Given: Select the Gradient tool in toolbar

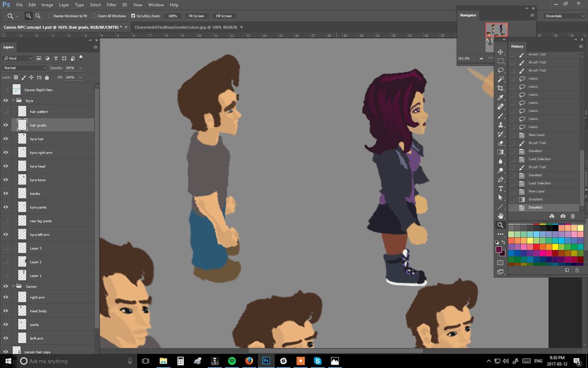Looking at the screenshot, I should pyautogui.click(x=500, y=152).
